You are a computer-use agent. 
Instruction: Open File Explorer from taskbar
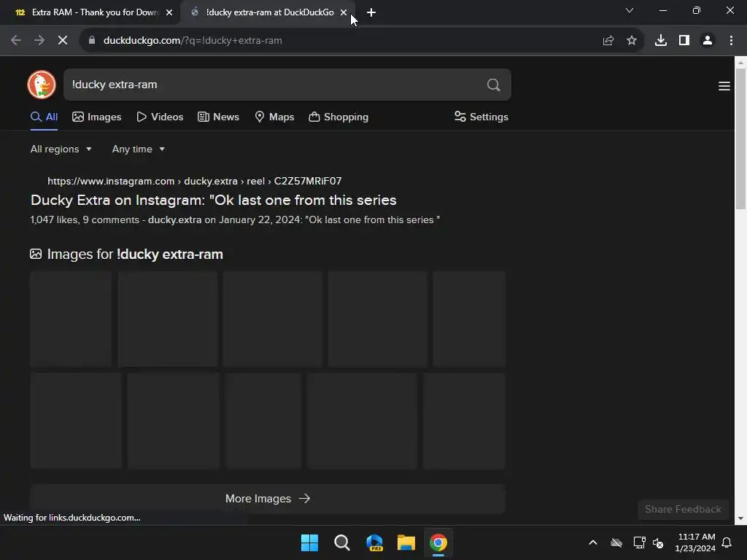[x=406, y=542]
